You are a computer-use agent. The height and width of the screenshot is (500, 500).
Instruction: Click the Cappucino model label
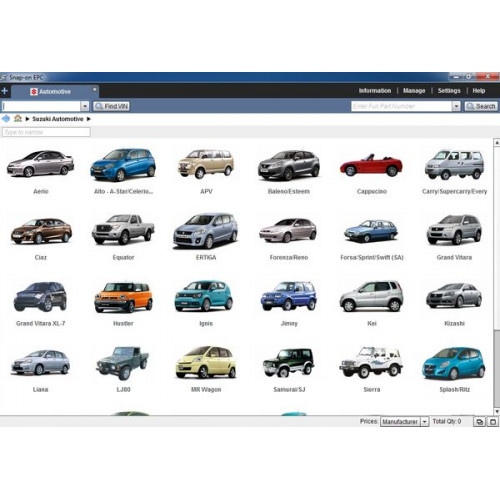pyautogui.click(x=372, y=191)
